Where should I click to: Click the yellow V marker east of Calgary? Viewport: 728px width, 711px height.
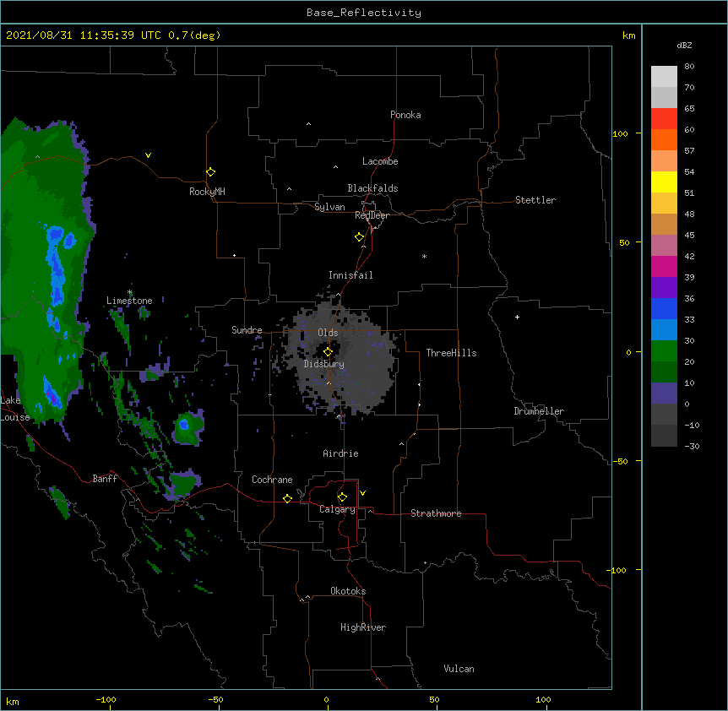(x=362, y=493)
